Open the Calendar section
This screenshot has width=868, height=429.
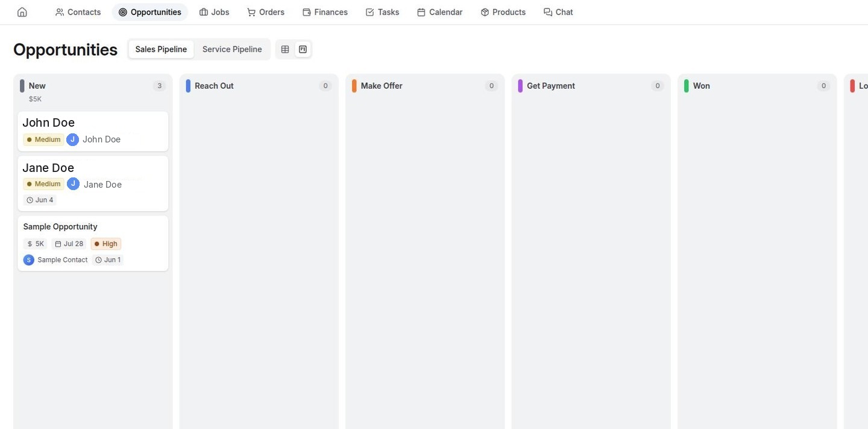[x=439, y=12]
